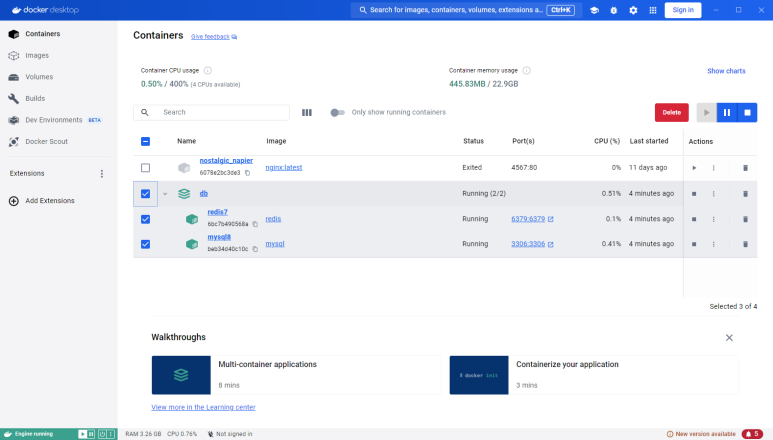Click New version available notice
This screenshot has width=773, height=440.
click(701, 434)
